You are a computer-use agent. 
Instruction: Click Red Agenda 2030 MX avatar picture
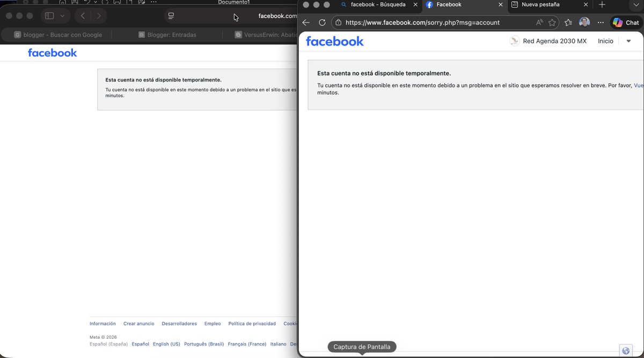coord(514,41)
